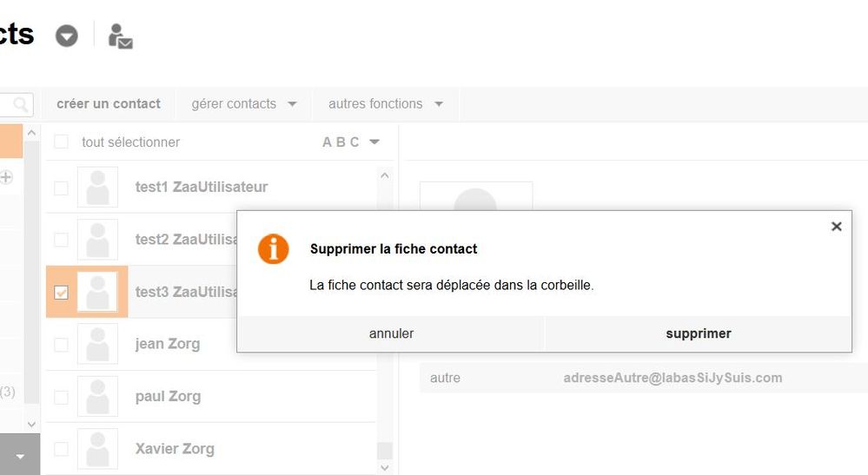Screen dimensions: 868x475
Task: Open the A B C sort dropdown
Action: click(352, 142)
